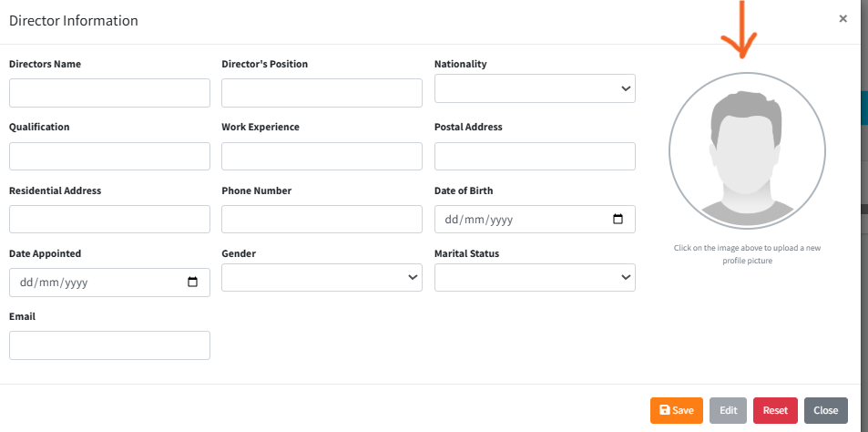868x432 pixels.
Task: Select the Residential Address field
Action: tap(109, 220)
